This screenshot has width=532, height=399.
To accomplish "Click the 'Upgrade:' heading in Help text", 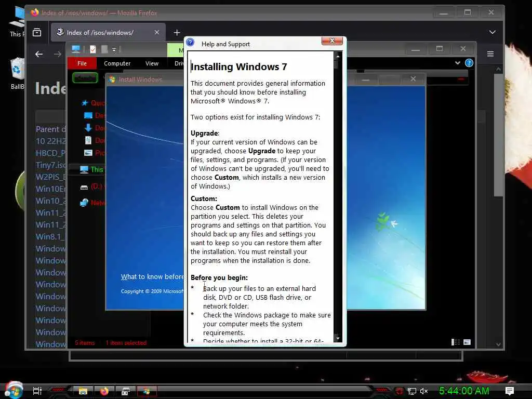I will [205, 134].
